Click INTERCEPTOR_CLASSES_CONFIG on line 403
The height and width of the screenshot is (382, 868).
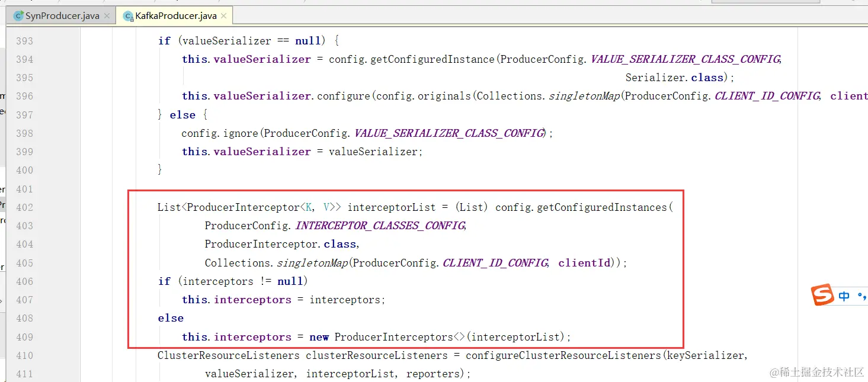[x=380, y=226]
